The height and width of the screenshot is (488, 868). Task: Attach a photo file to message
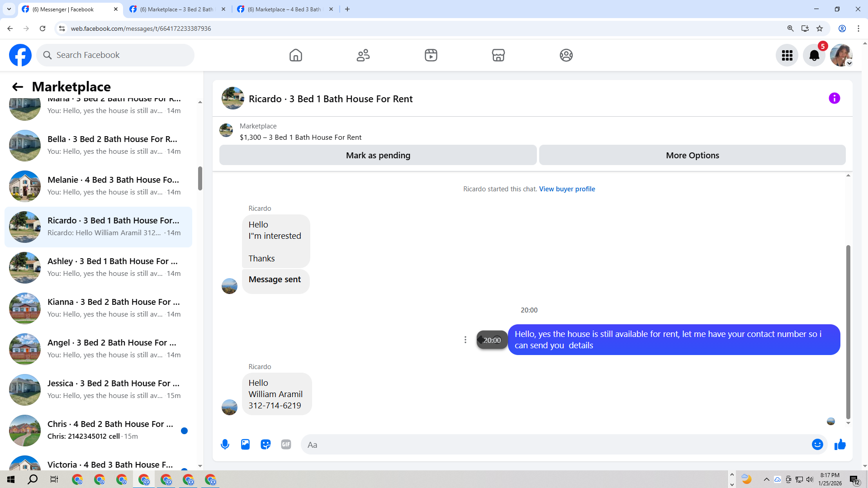[245, 445]
